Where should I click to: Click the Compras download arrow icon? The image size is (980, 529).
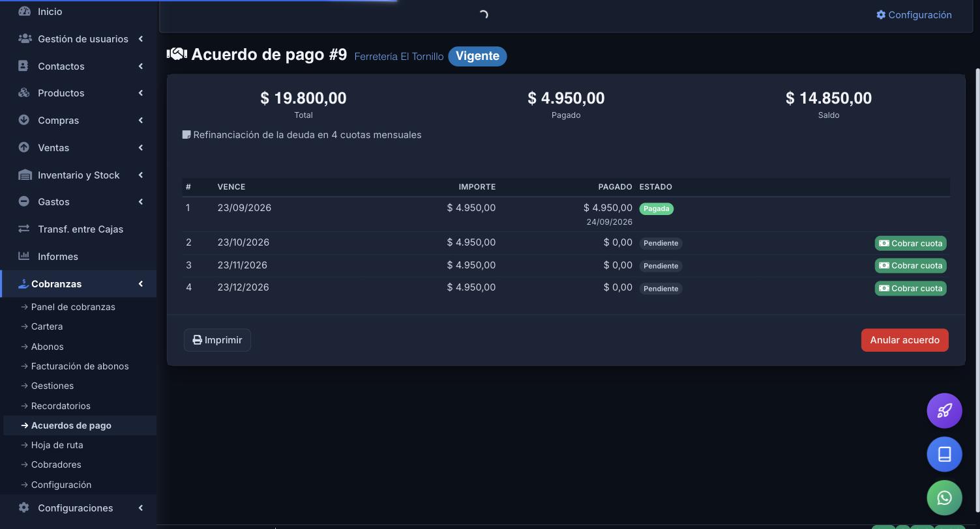pos(23,120)
